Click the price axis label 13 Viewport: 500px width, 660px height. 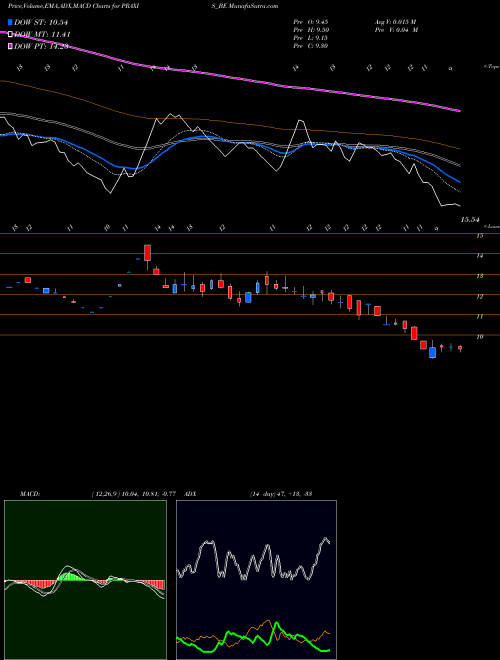pos(479,276)
